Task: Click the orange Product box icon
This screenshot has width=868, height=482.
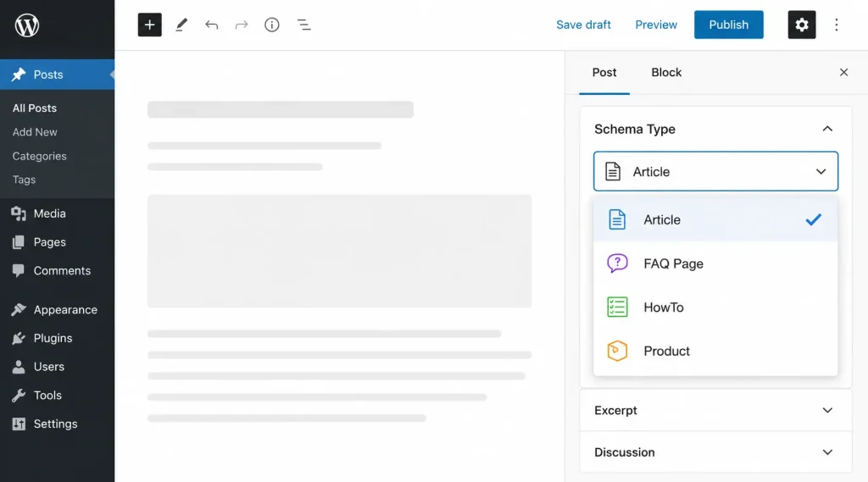Action: pos(617,351)
